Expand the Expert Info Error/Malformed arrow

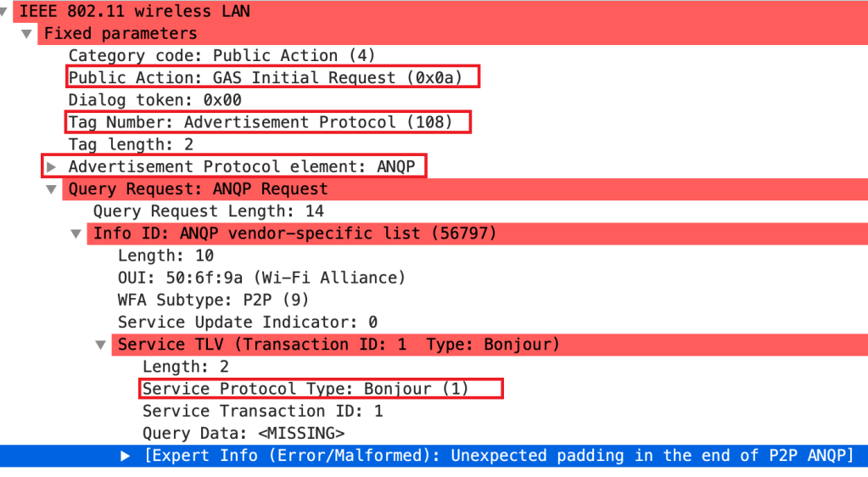pyautogui.click(x=126, y=456)
